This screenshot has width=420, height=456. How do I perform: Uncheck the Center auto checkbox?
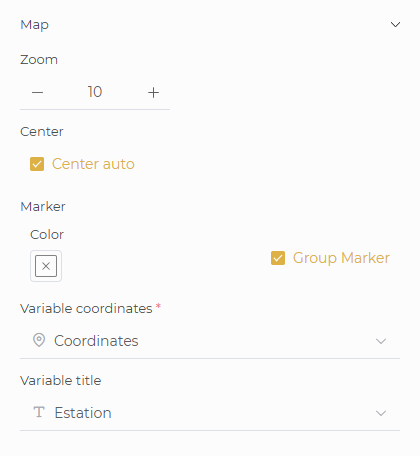pyautogui.click(x=37, y=164)
